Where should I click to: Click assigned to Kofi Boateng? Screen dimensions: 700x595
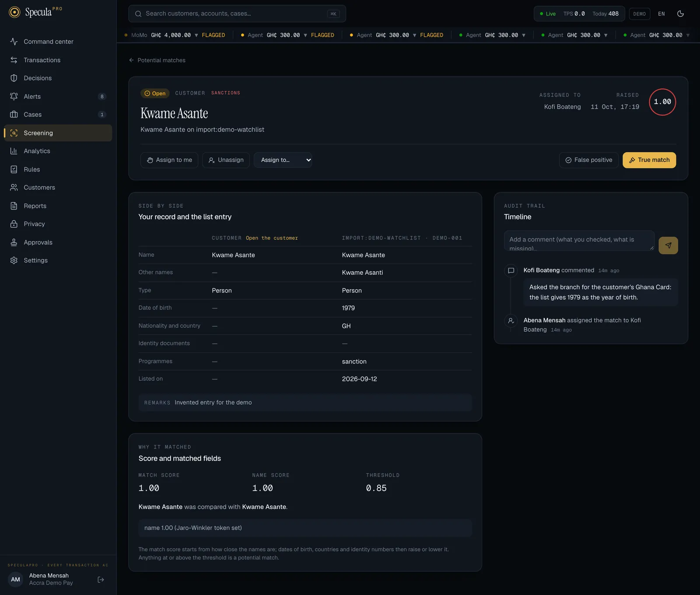562,107
